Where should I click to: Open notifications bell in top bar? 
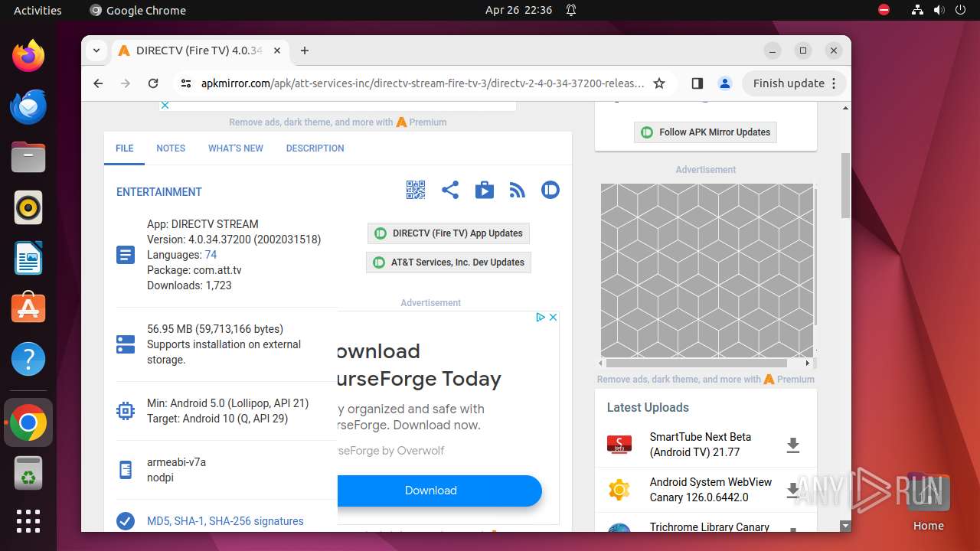(571, 10)
